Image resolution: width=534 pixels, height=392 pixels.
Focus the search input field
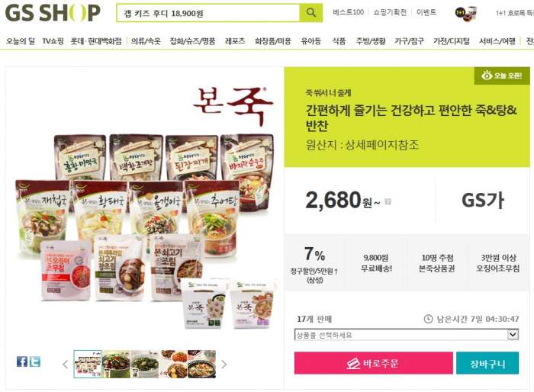coord(208,13)
